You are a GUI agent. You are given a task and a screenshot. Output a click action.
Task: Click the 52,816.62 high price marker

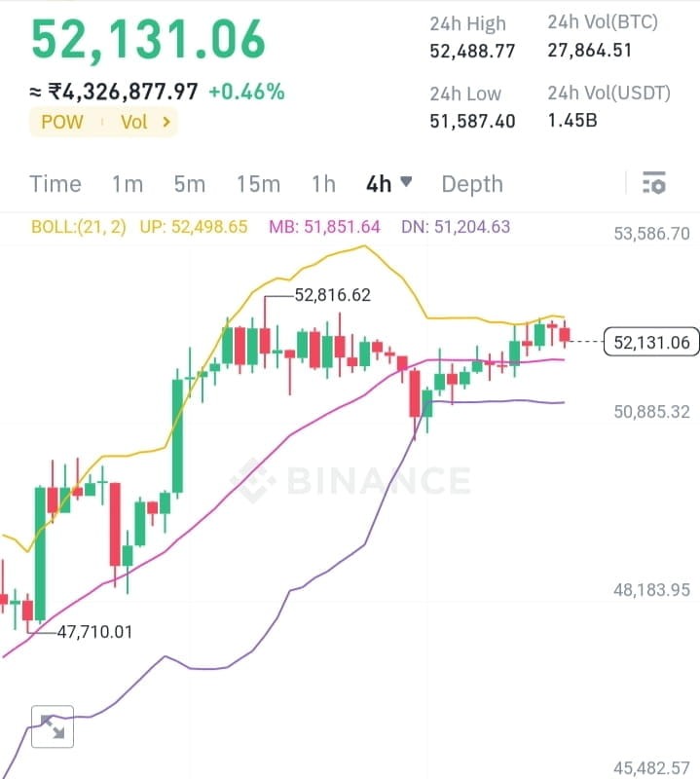[x=333, y=295]
